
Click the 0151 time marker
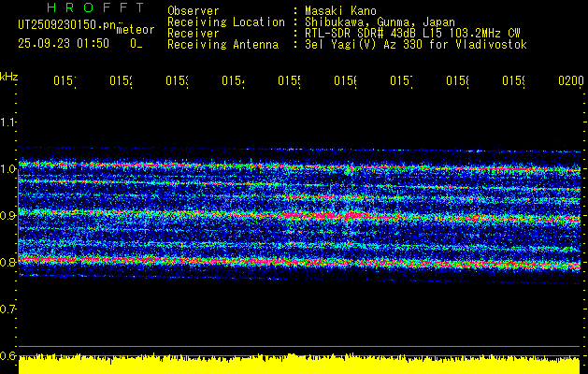pos(65,80)
